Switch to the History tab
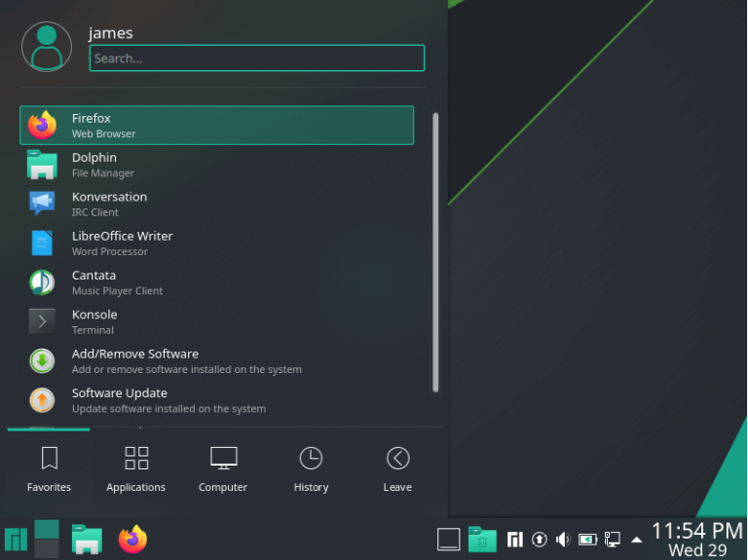Image resolution: width=748 pixels, height=560 pixels. [311, 468]
